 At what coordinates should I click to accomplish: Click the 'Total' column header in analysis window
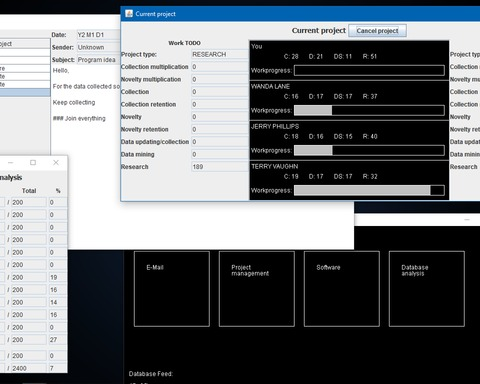[x=29, y=191]
